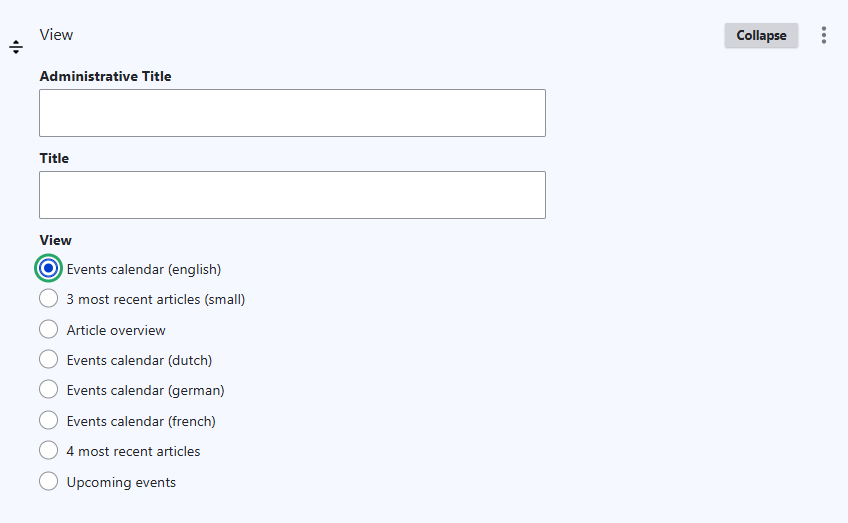Select the 4 most recent articles radio

48,450
